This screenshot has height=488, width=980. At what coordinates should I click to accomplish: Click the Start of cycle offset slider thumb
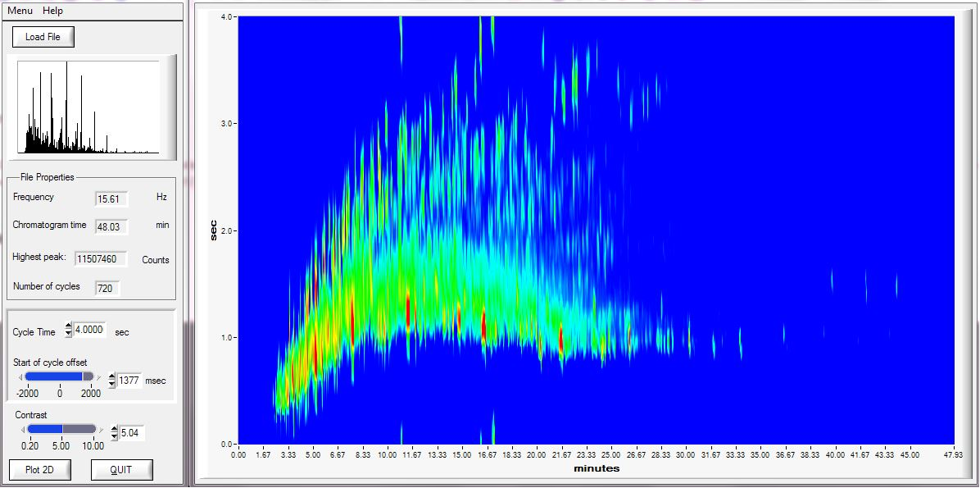[88, 376]
